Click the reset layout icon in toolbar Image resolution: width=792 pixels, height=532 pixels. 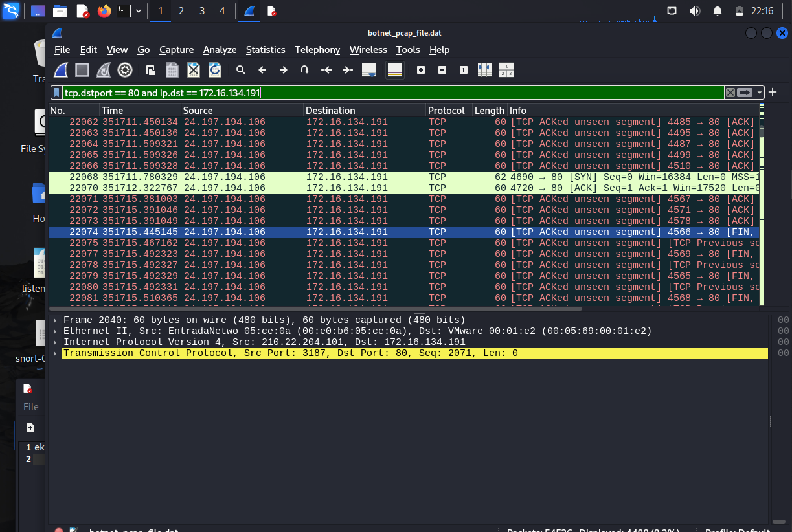tap(506, 70)
